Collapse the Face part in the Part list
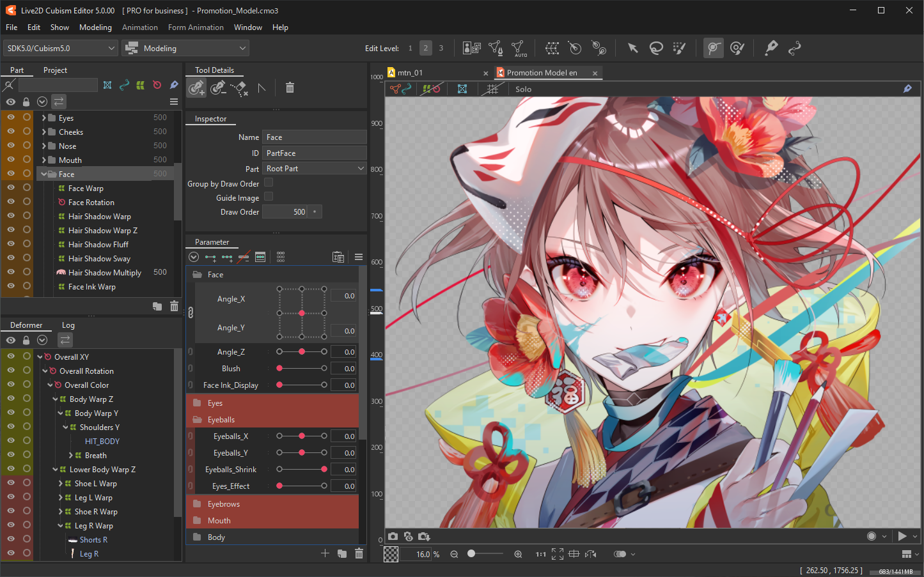The height and width of the screenshot is (577, 924). [x=43, y=173]
